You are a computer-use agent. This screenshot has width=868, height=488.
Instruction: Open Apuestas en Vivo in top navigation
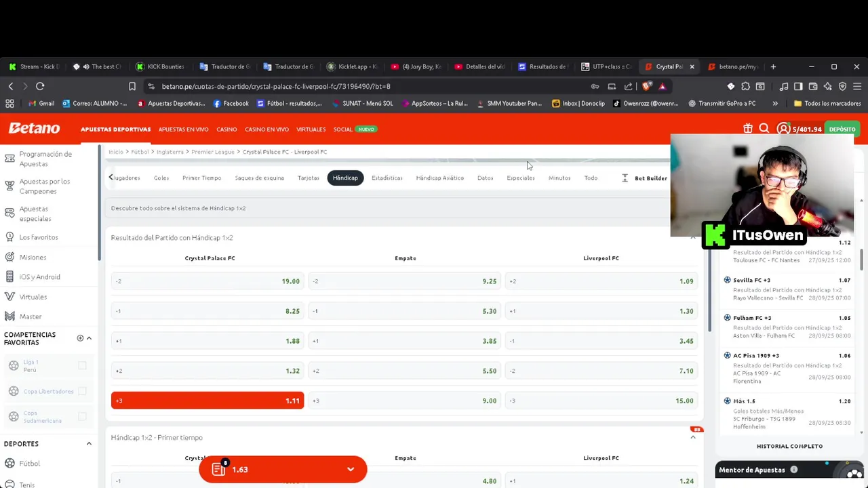tap(183, 129)
